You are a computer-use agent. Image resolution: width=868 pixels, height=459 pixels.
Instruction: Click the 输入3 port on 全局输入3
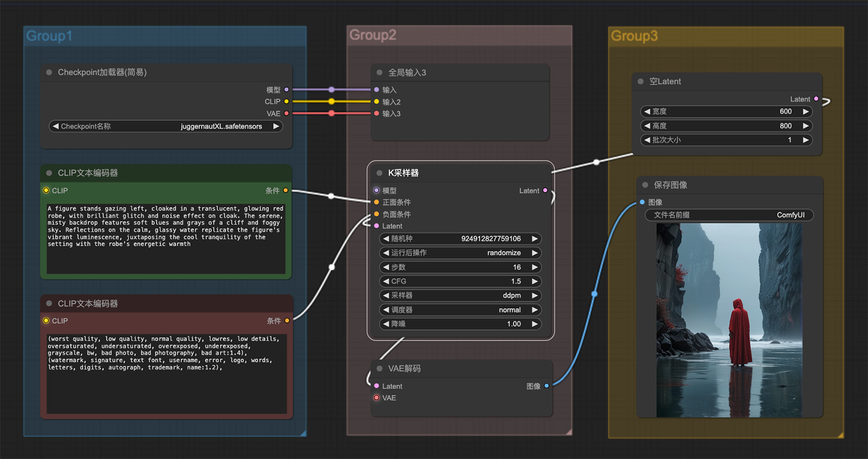pyautogui.click(x=377, y=113)
